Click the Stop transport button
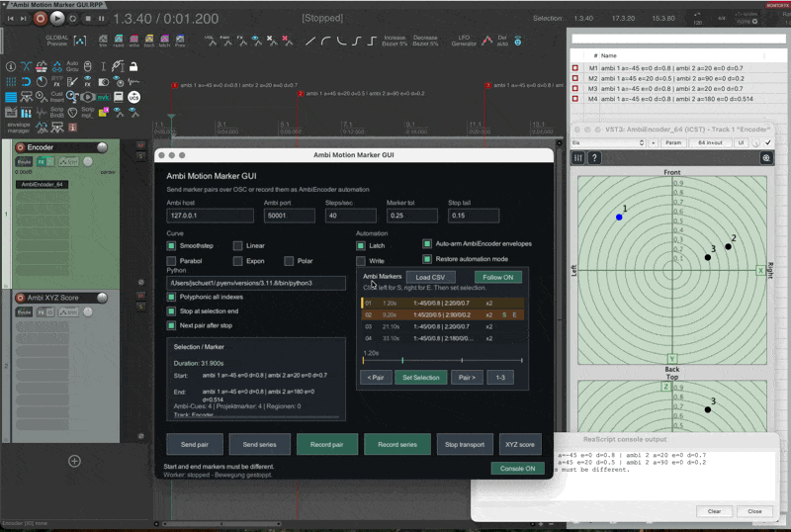791x532 pixels. [x=465, y=445]
